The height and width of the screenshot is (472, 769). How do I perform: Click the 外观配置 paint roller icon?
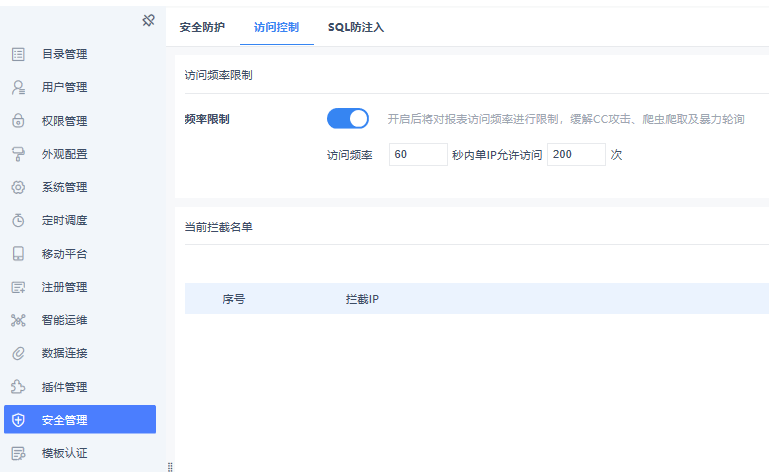18,154
